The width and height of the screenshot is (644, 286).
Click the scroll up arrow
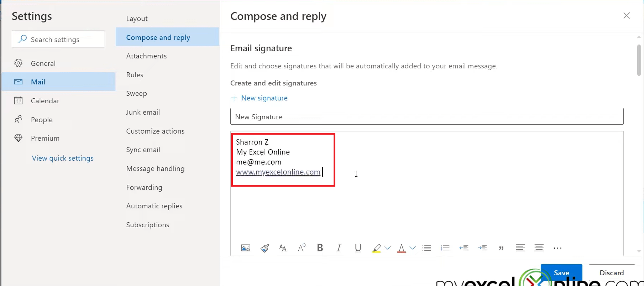point(639,37)
